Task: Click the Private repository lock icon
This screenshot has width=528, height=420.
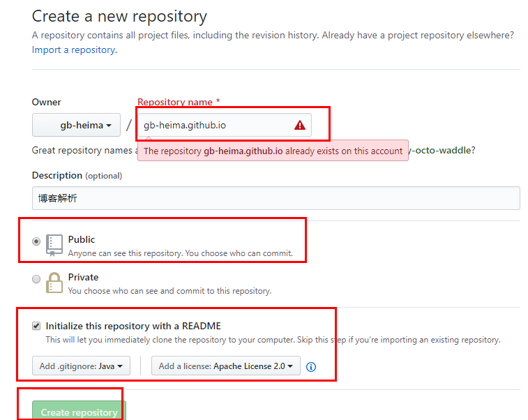Action: pyautogui.click(x=54, y=283)
